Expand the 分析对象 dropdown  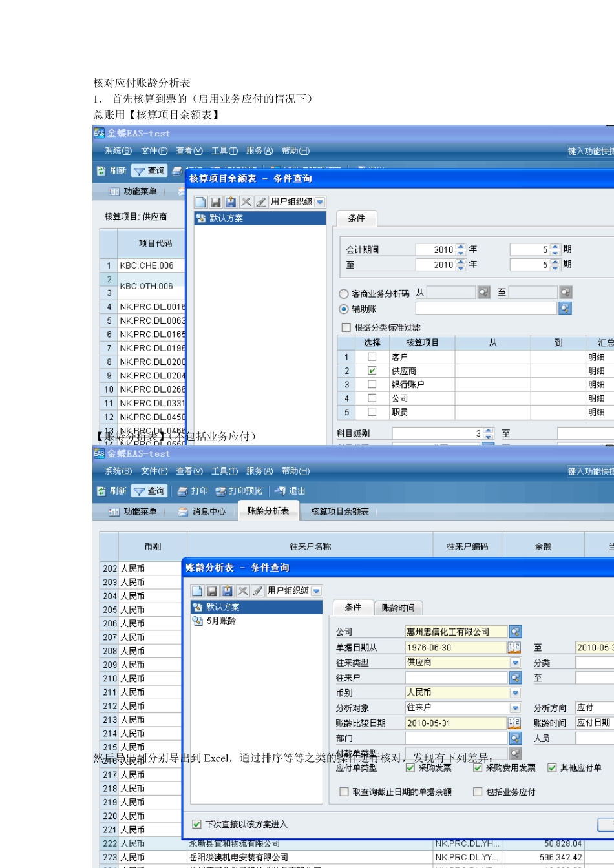click(x=515, y=708)
